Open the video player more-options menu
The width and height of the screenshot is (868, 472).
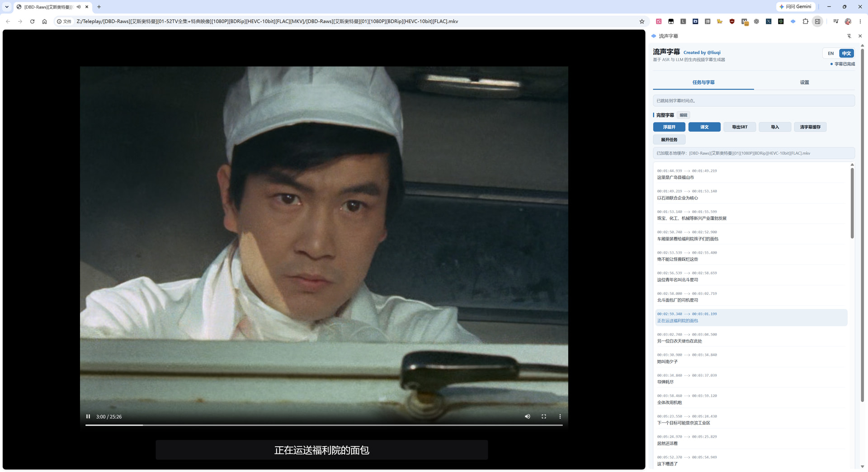pos(560,416)
